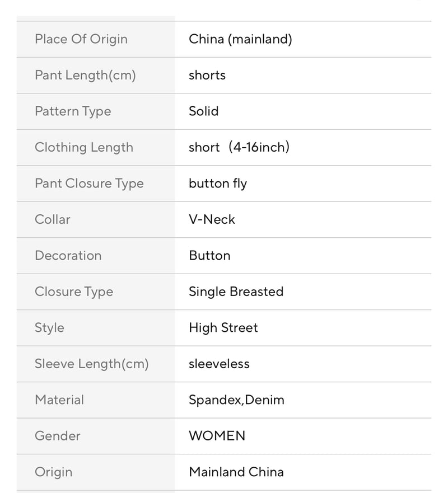Click the China (mainland) value
The width and height of the screenshot is (448, 493).
(240, 39)
